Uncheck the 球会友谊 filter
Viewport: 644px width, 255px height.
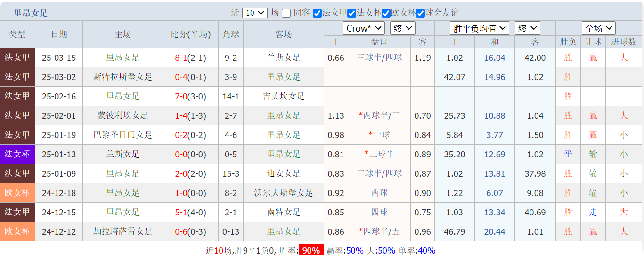point(420,13)
